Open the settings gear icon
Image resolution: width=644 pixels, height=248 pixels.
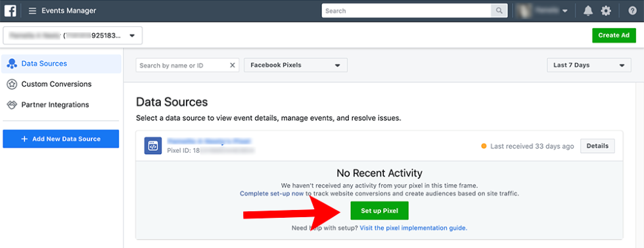pyautogui.click(x=606, y=11)
